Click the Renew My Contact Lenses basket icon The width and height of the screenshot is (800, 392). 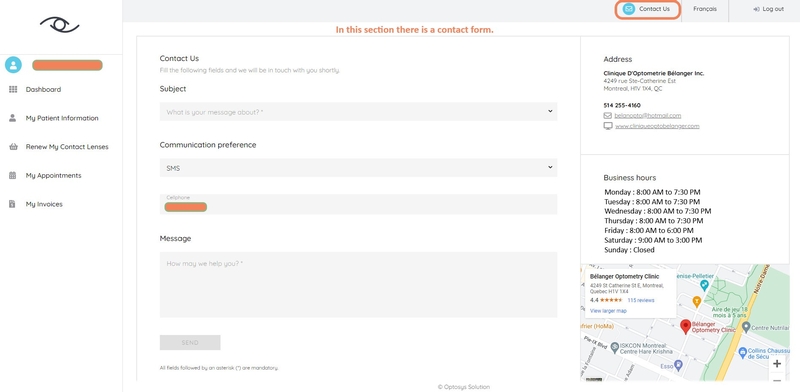point(13,147)
